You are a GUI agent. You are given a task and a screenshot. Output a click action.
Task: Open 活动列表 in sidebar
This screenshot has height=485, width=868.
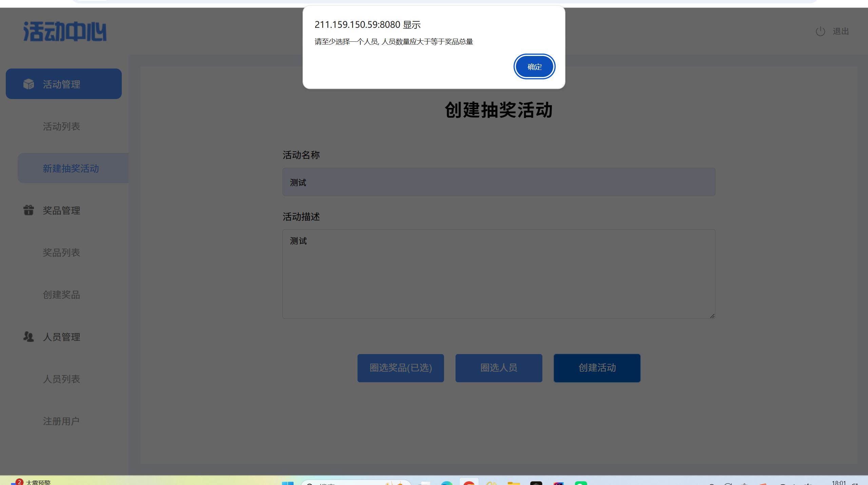61,126
